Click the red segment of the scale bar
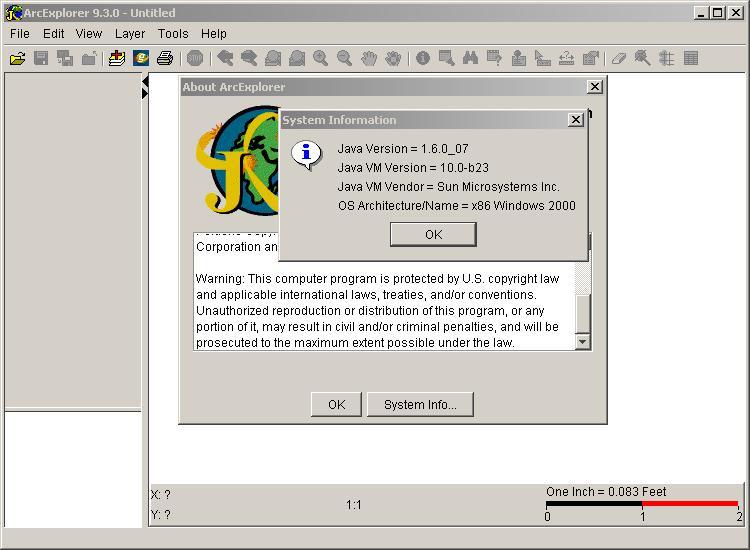This screenshot has width=750, height=550. tap(690, 504)
